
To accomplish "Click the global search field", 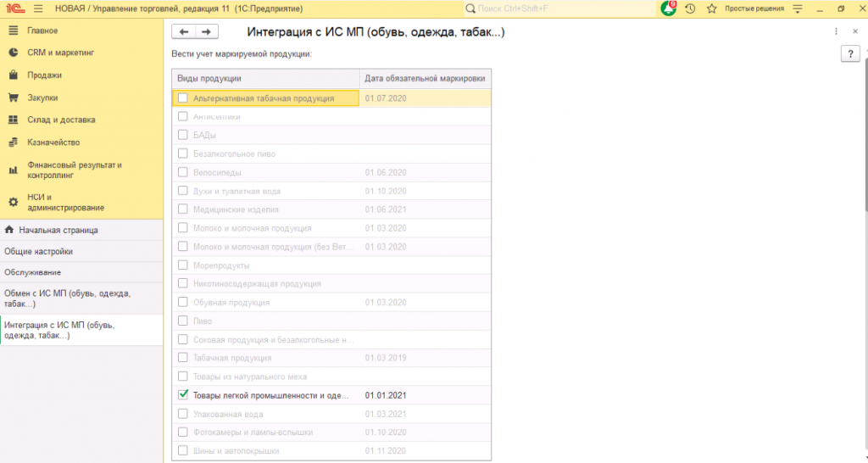I will pos(559,8).
